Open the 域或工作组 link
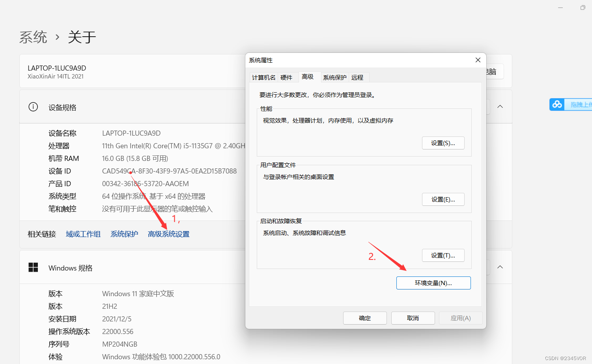Screen dimensions: 592x364 click(83, 234)
